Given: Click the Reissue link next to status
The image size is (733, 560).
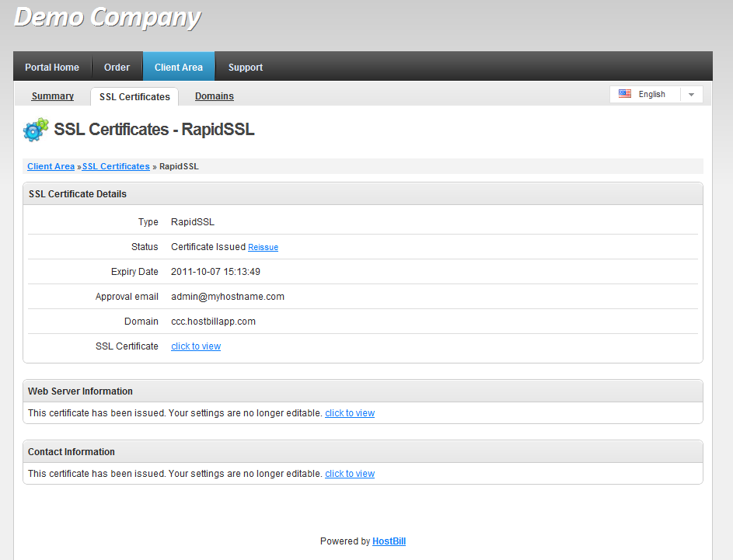Looking at the screenshot, I should coord(263,247).
